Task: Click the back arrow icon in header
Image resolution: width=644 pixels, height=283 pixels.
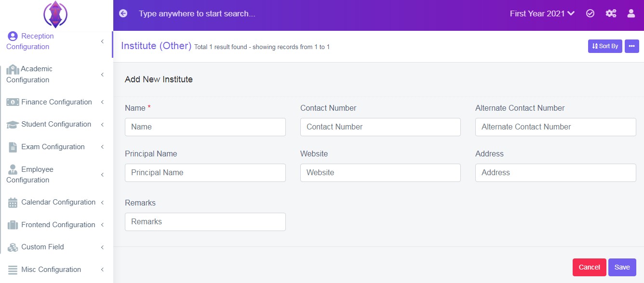Action: click(123, 13)
